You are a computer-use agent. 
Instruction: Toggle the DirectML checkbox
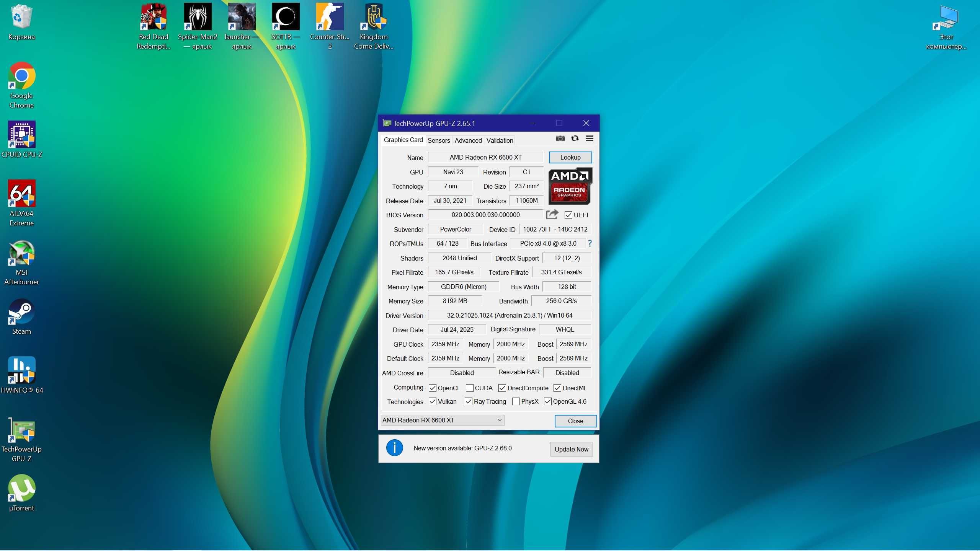pos(557,388)
